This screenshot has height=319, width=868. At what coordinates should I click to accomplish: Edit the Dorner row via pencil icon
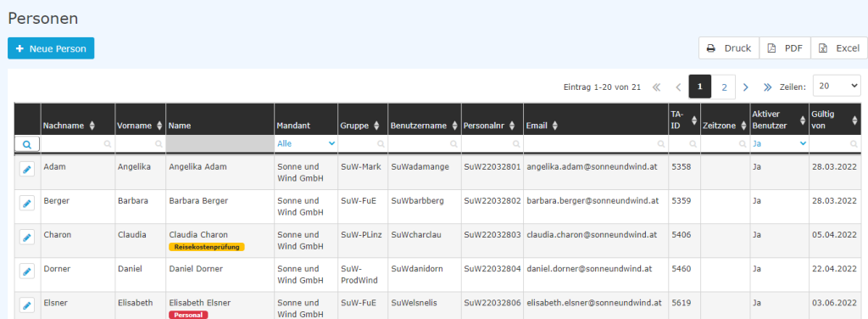click(26, 271)
